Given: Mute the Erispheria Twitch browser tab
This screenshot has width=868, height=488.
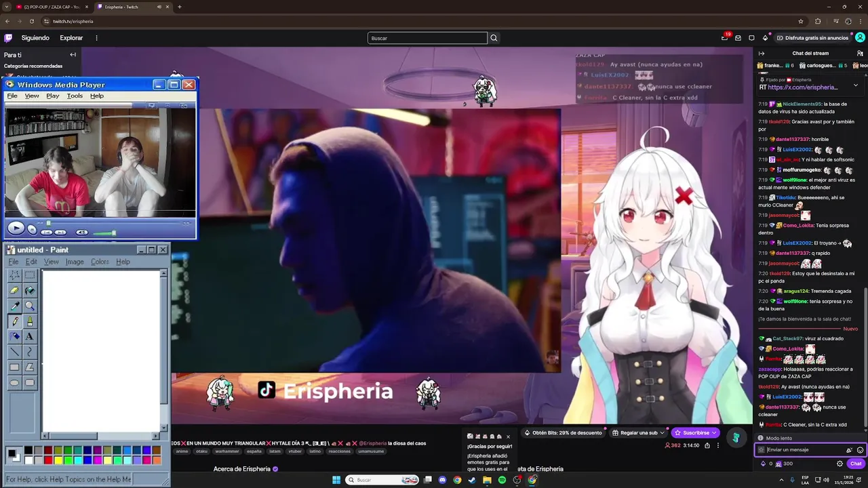Looking at the screenshot, I should [x=159, y=7].
